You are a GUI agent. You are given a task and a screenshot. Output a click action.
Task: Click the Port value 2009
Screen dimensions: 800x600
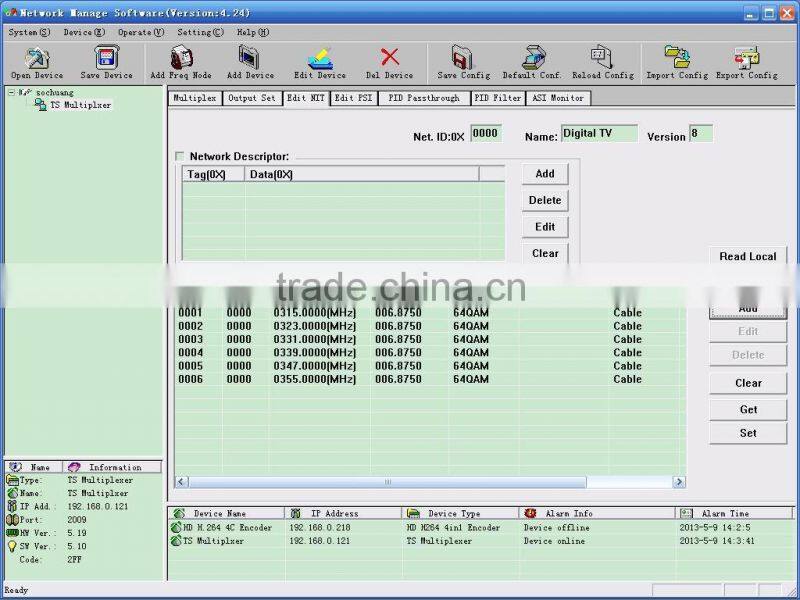pos(77,520)
